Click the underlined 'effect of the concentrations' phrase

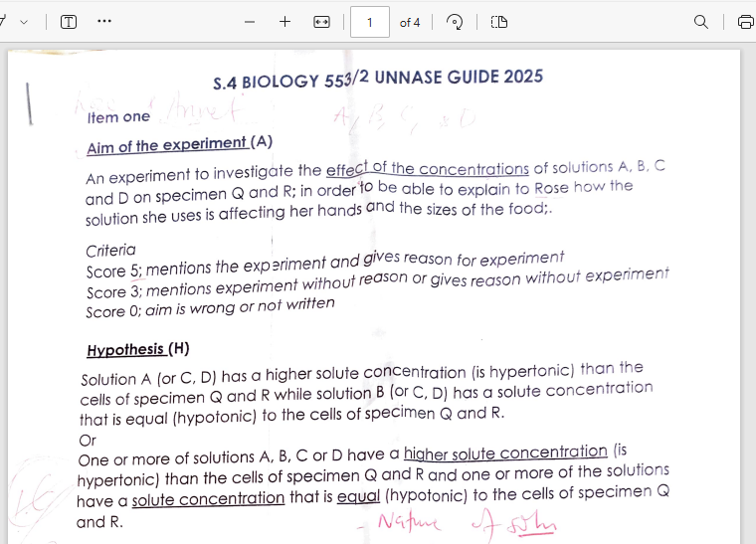(x=427, y=169)
